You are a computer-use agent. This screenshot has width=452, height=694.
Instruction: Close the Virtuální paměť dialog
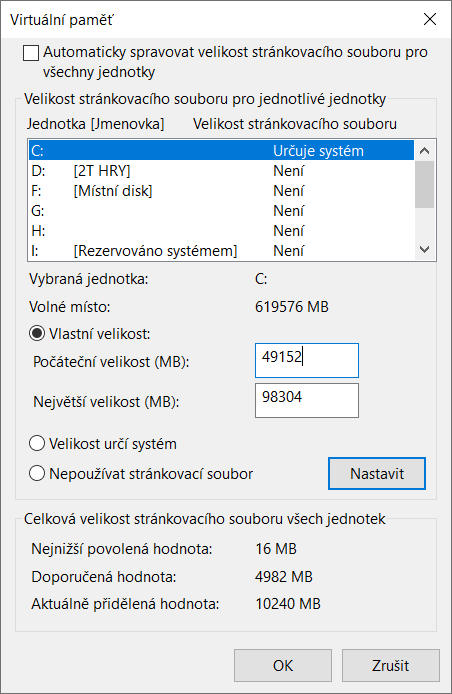click(x=429, y=19)
